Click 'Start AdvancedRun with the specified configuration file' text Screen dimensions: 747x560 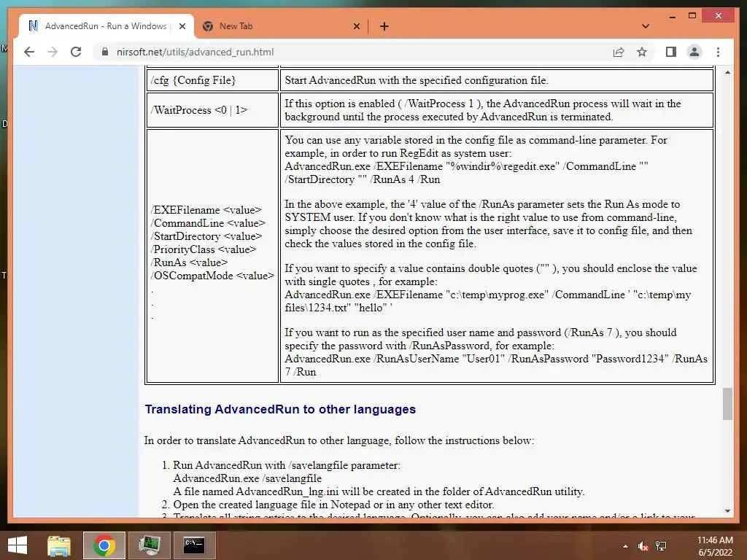416,80
